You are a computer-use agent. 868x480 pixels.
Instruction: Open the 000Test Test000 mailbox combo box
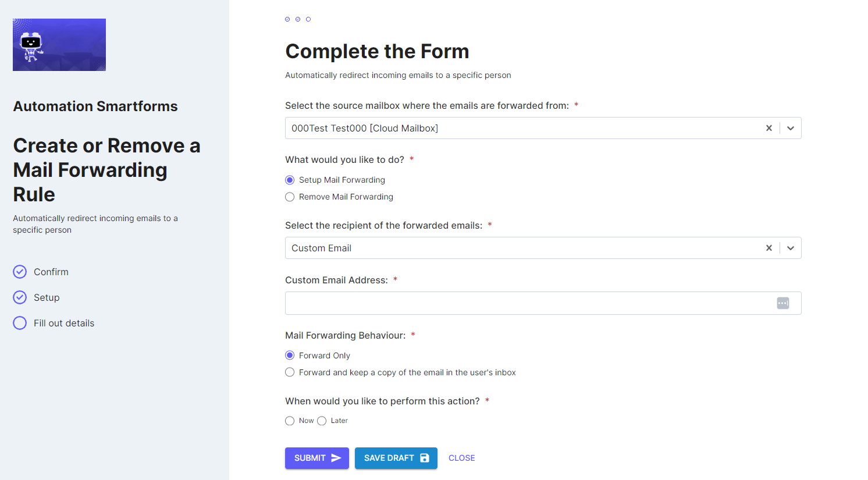(x=524, y=128)
